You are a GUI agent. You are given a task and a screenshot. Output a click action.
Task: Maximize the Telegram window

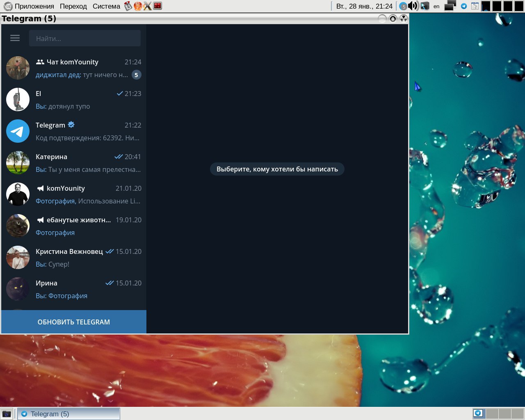[x=393, y=18]
